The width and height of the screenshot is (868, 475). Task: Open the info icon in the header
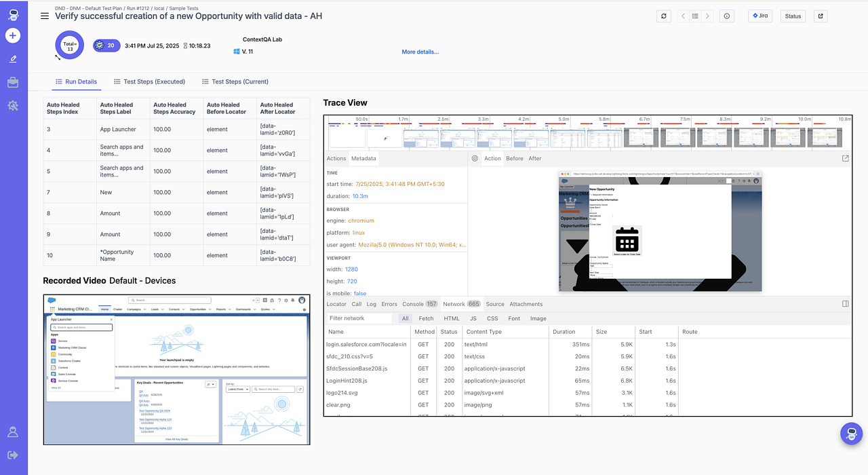727,16
